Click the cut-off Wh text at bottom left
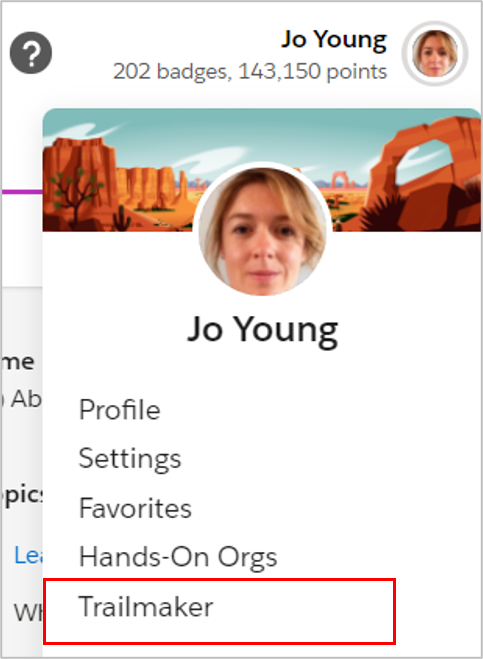 point(28,613)
